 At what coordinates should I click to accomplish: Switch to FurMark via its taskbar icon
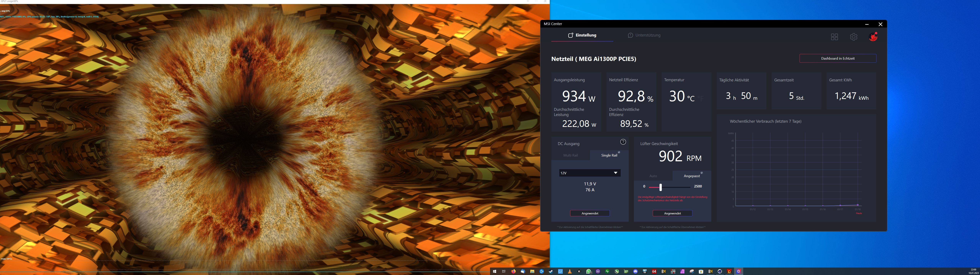[729, 271]
